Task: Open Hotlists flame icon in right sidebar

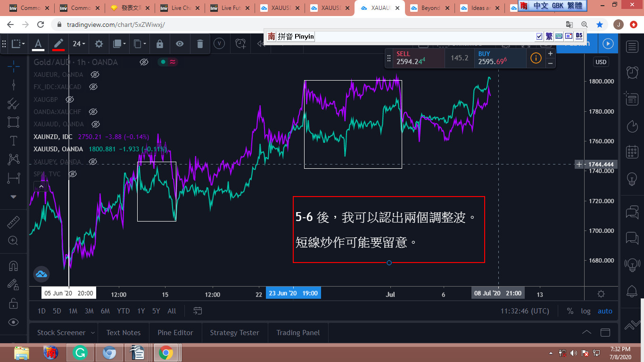Action: coord(632,126)
